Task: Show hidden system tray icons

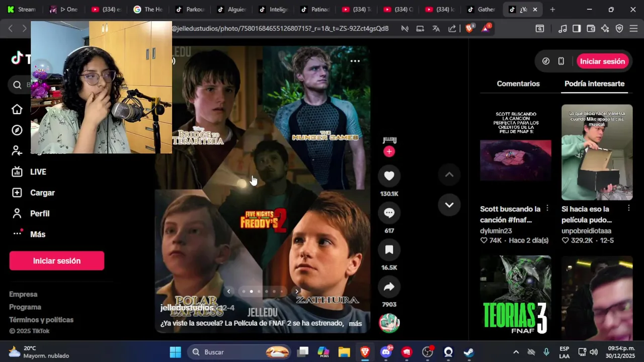Action: [x=516, y=352]
